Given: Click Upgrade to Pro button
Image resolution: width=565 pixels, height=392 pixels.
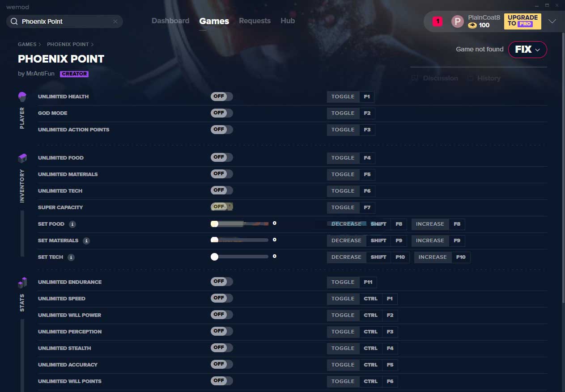Looking at the screenshot, I should click(523, 21).
